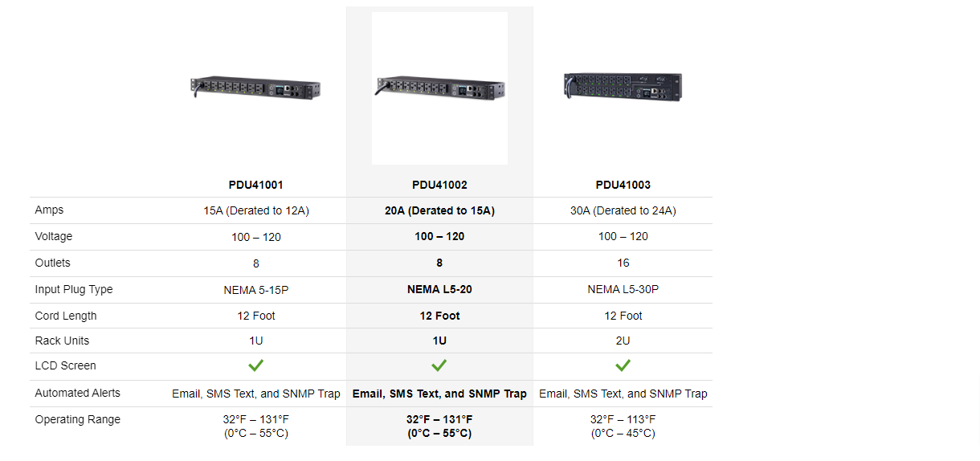Viewport: 980px width, 461px height.
Task: Click the Operating Range row label
Action: pyautogui.click(x=77, y=419)
